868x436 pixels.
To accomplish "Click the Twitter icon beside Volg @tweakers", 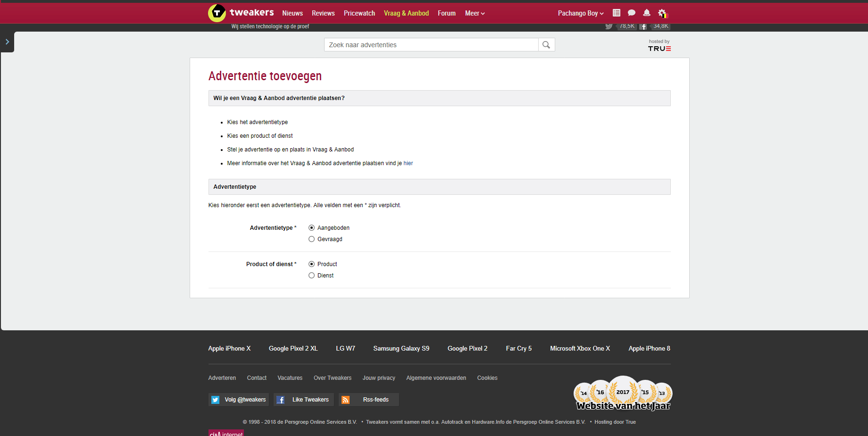I will pyautogui.click(x=216, y=400).
